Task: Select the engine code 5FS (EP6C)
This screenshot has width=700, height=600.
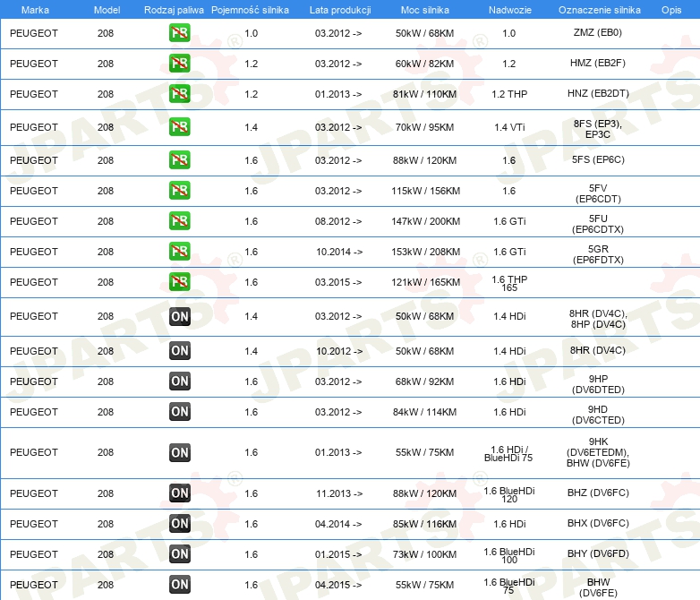Action: click(x=598, y=159)
